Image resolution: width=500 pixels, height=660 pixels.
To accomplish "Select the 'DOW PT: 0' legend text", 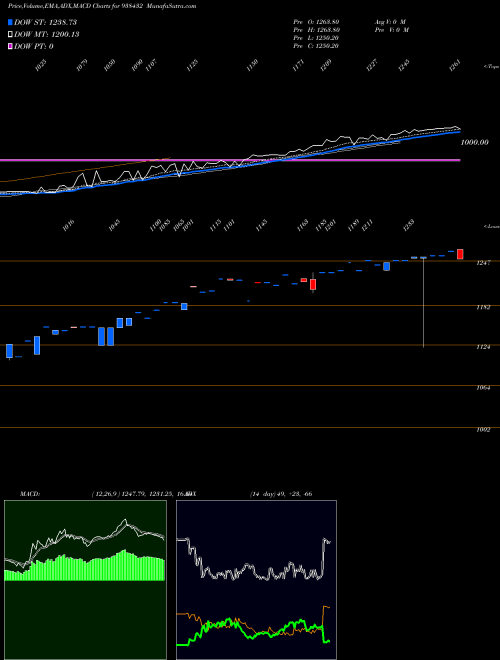I will point(34,46).
